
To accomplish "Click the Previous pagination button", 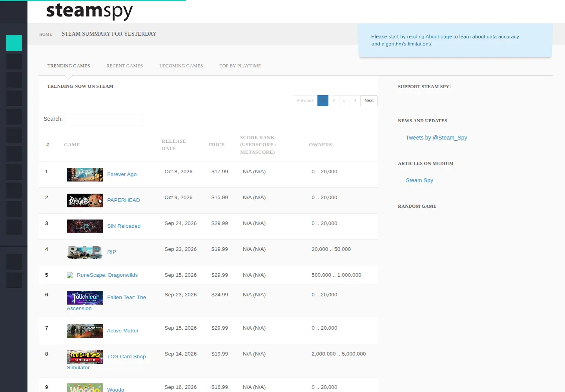I will [305, 101].
